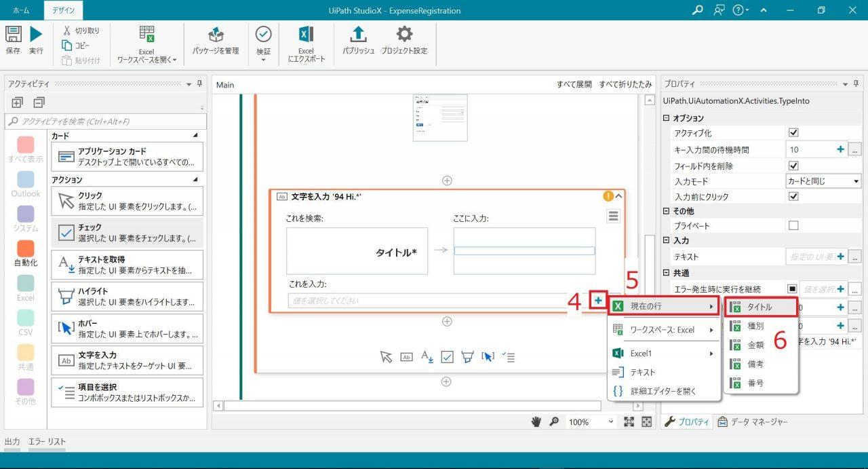This screenshot has width=868, height=469.
Task: Select the システム activity category
Action: click(25, 219)
